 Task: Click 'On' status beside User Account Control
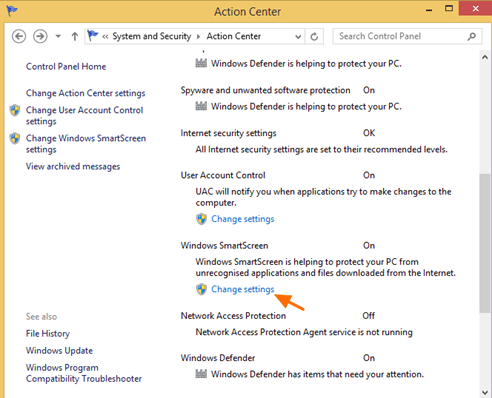[x=369, y=175]
